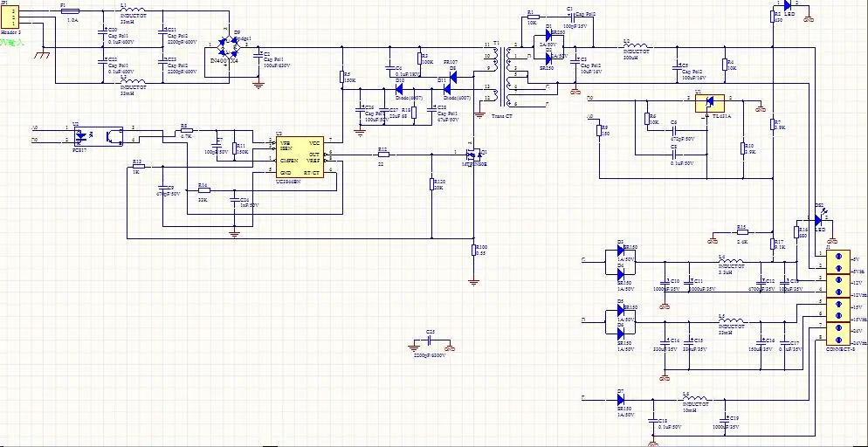Select diode D10 Diode(4007)

pyautogui.click(x=399, y=90)
